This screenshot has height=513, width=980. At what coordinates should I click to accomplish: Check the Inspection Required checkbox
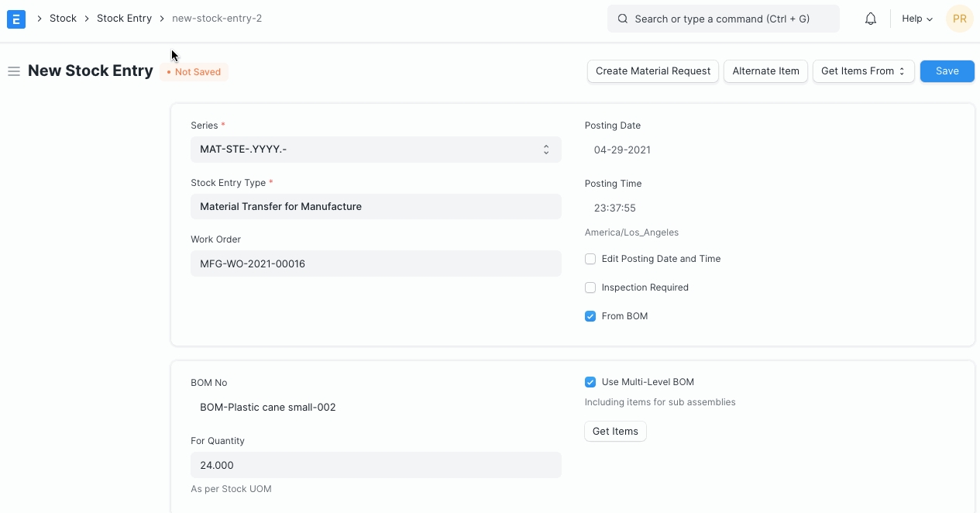click(590, 287)
